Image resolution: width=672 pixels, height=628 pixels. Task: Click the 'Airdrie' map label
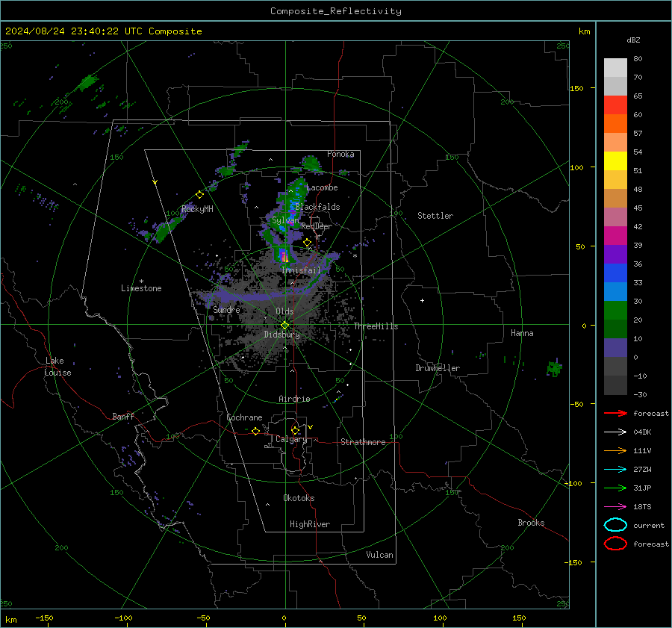coord(294,399)
